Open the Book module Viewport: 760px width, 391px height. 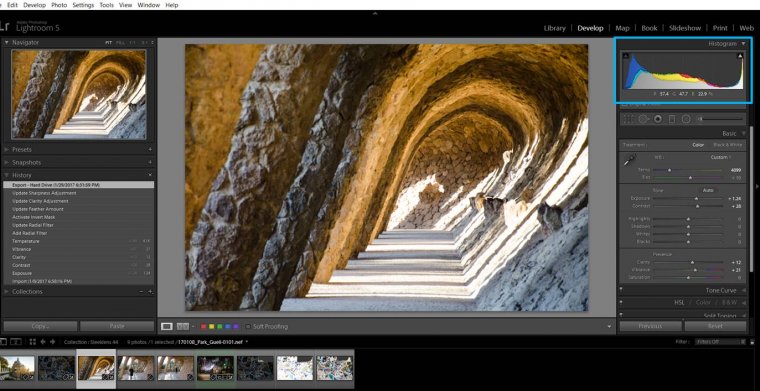point(649,28)
